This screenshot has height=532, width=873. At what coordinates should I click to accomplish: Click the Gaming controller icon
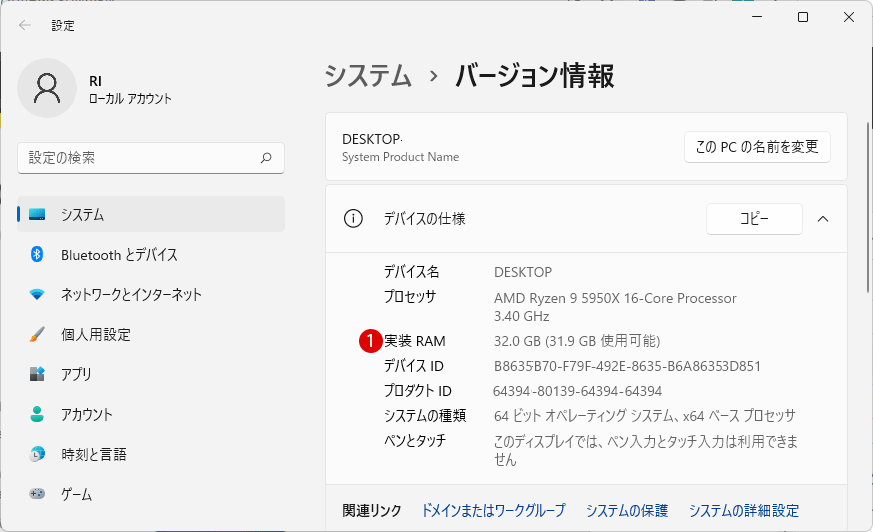37,494
